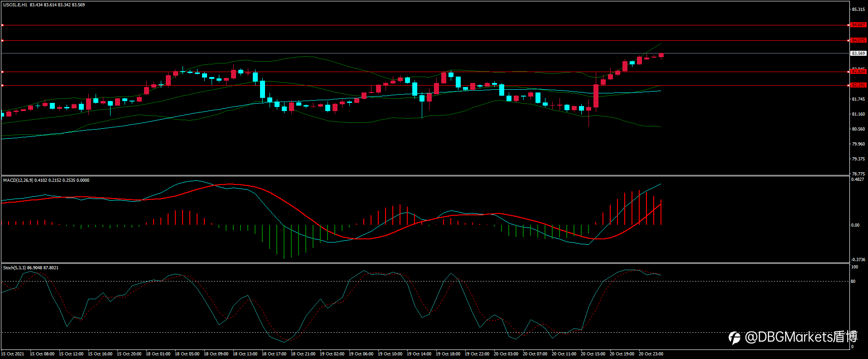This screenshot has height=359, width=868.
Task: Click the 18 Oct 09:00 time label
Action: click(216, 354)
